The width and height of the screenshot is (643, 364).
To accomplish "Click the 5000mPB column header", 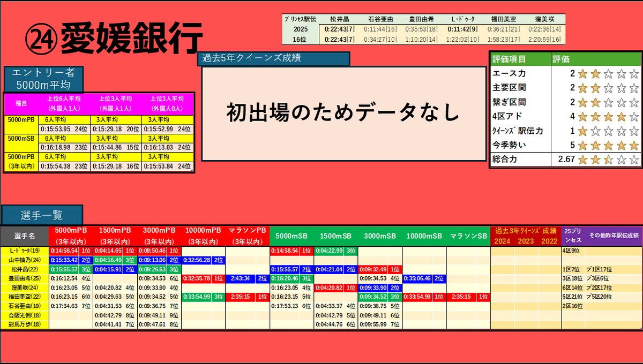I will pyautogui.click(x=71, y=236).
